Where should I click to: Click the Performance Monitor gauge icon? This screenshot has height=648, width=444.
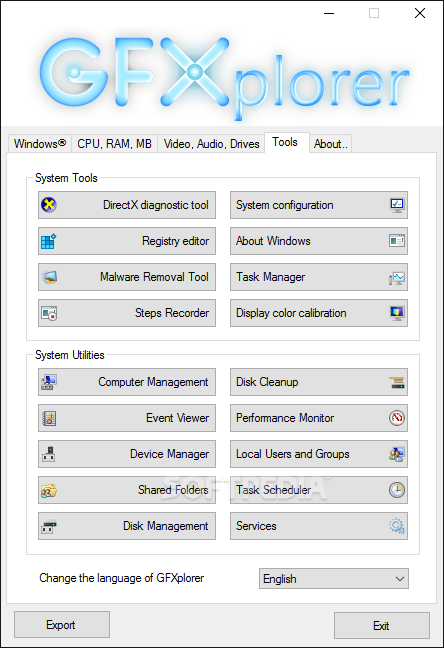click(397, 418)
